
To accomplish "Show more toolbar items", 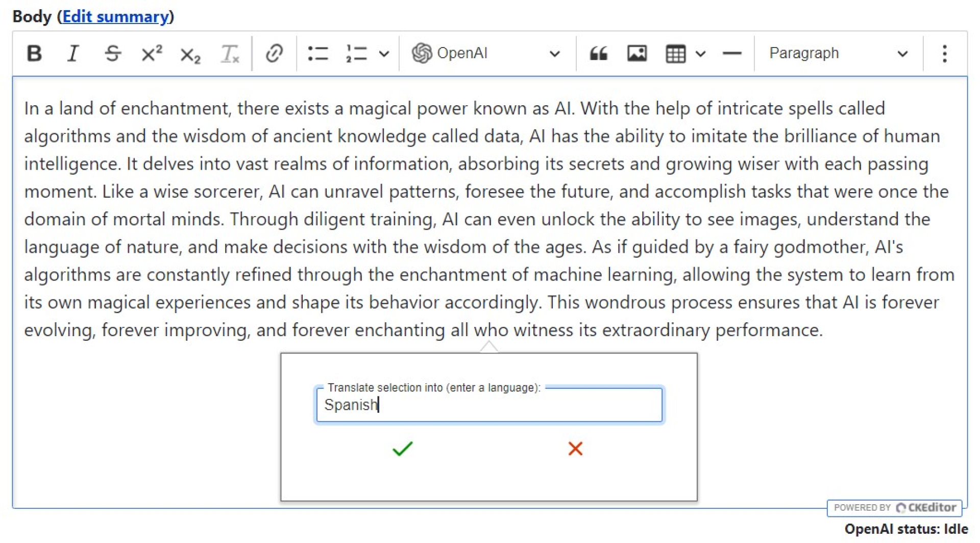I will pos(944,53).
